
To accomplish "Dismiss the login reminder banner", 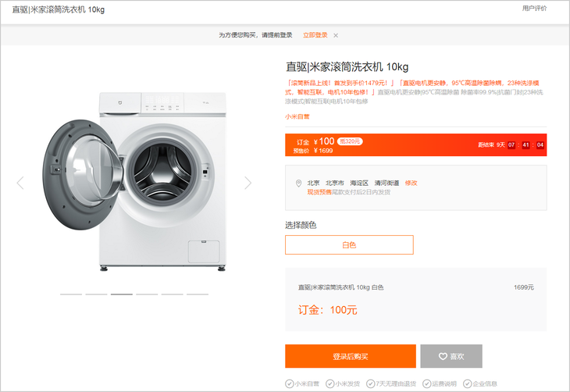I will [336, 35].
